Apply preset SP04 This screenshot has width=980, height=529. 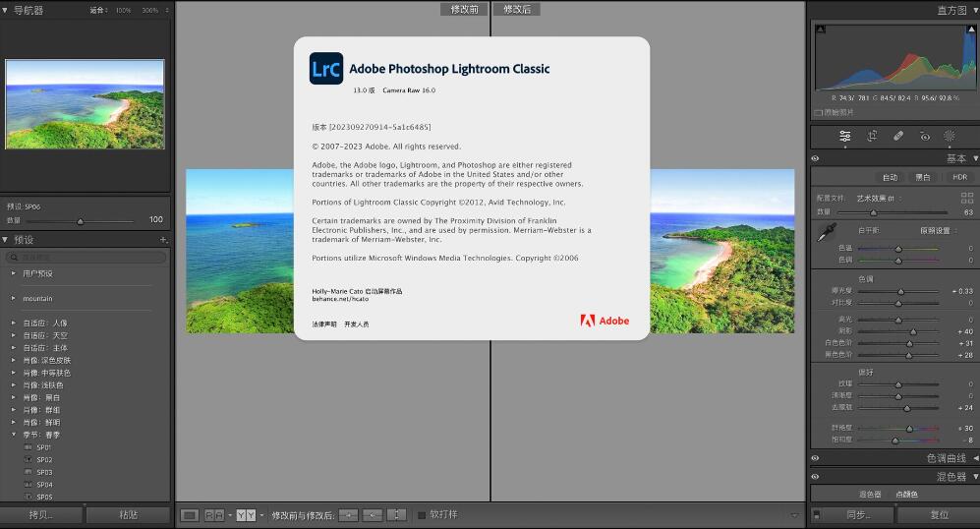tap(44, 485)
